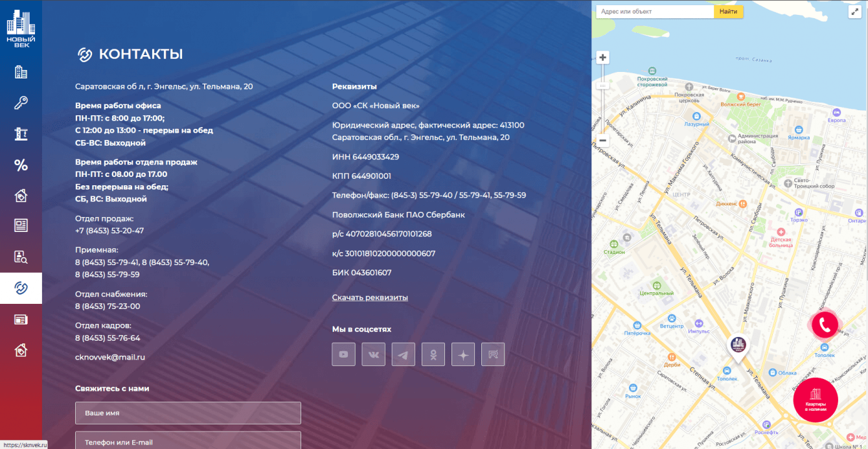Click the к/с 30101810200000000607 text
Viewport: 868px width, 449px height.
[383, 253]
